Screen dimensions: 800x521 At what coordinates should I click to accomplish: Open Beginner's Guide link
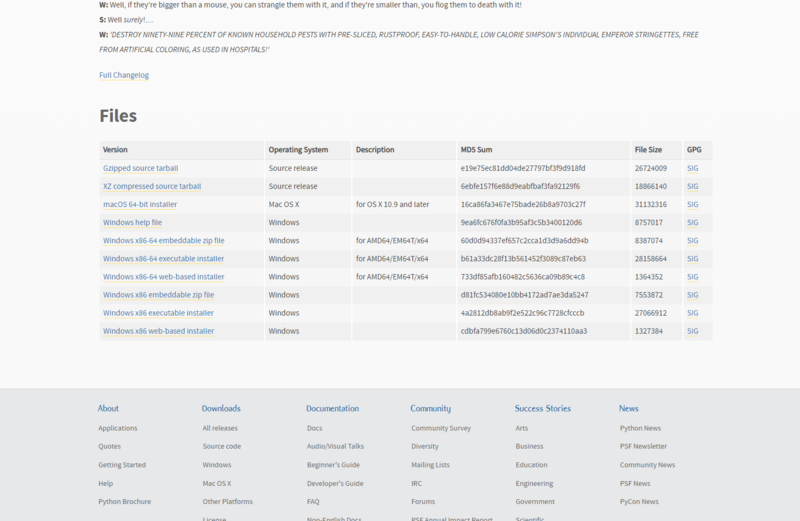click(x=333, y=465)
